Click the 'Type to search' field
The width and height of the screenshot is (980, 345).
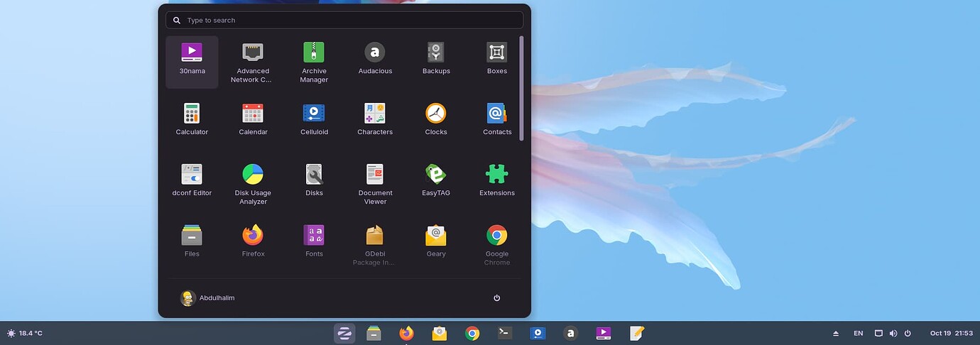(x=344, y=20)
